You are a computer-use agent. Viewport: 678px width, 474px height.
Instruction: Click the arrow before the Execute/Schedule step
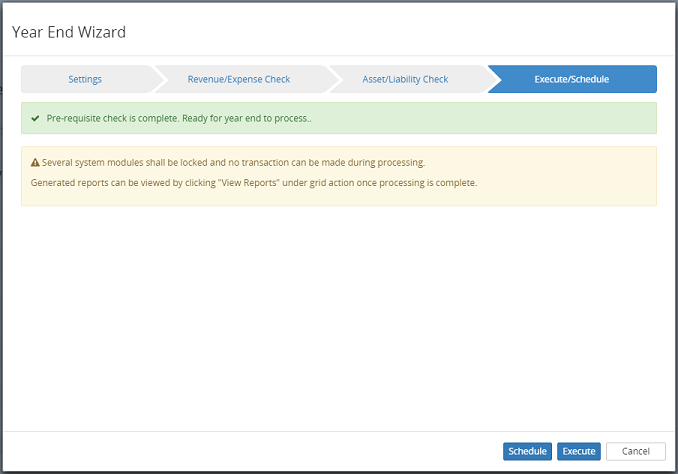pyautogui.click(x=491, y=79)
